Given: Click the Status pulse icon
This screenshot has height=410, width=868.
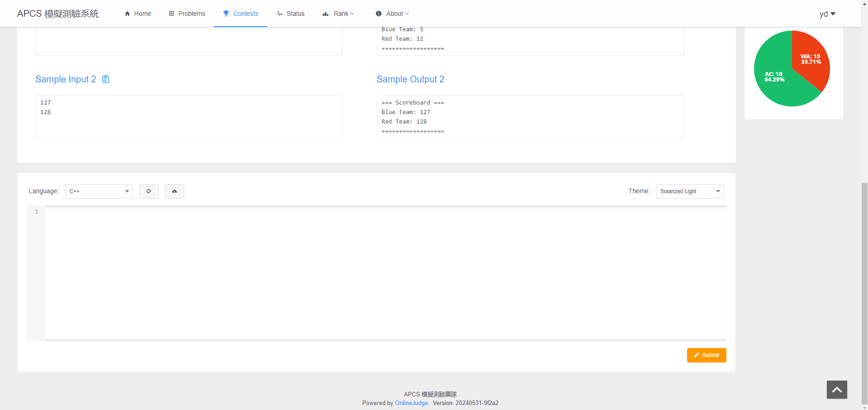Looking at the screenshot, I should 279,14.
